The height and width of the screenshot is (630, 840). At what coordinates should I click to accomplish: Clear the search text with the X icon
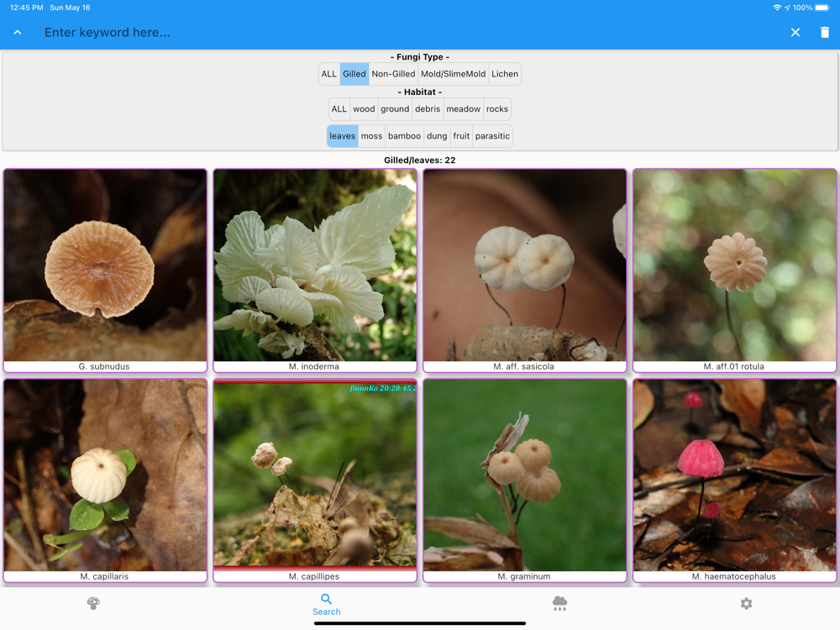(x=795, y=33)
